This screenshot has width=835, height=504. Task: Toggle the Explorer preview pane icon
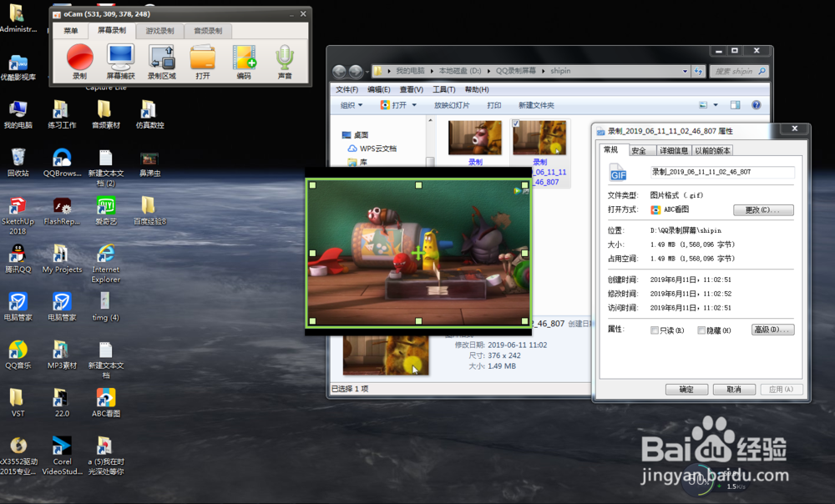coord(735,105)
